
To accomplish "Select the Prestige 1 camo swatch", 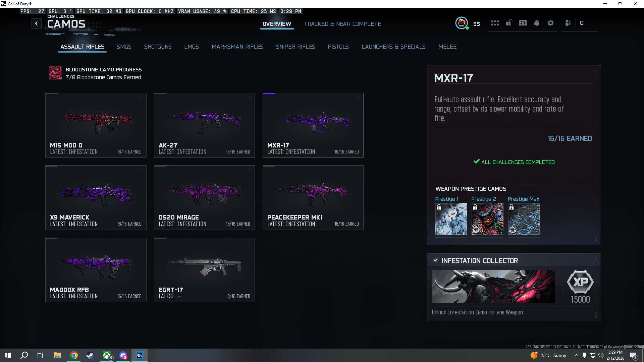I will 451,219.
